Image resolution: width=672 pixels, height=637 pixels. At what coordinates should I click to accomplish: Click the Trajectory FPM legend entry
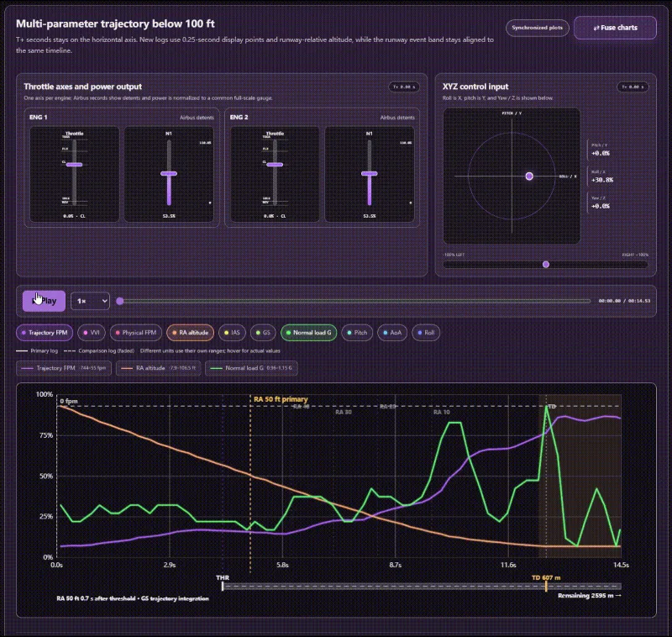pyautogui.click(x=64, y=368)
